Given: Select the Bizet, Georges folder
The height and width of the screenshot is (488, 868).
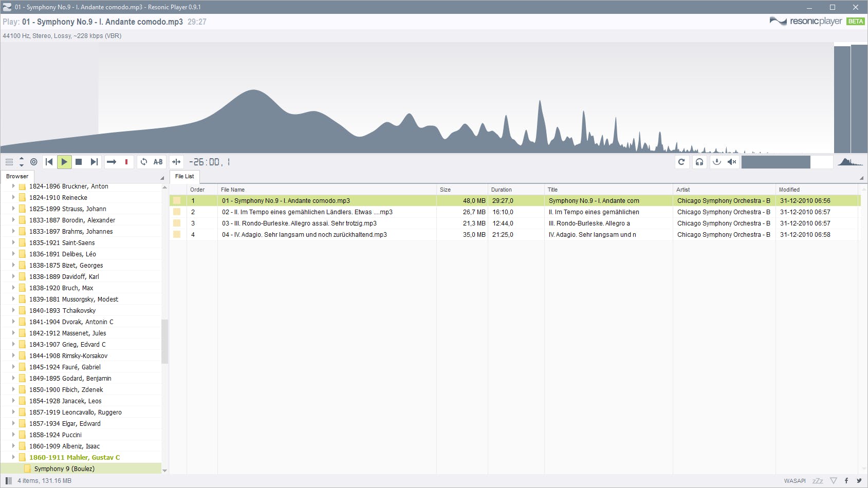Looking at the screenshot, I should 66,265.
